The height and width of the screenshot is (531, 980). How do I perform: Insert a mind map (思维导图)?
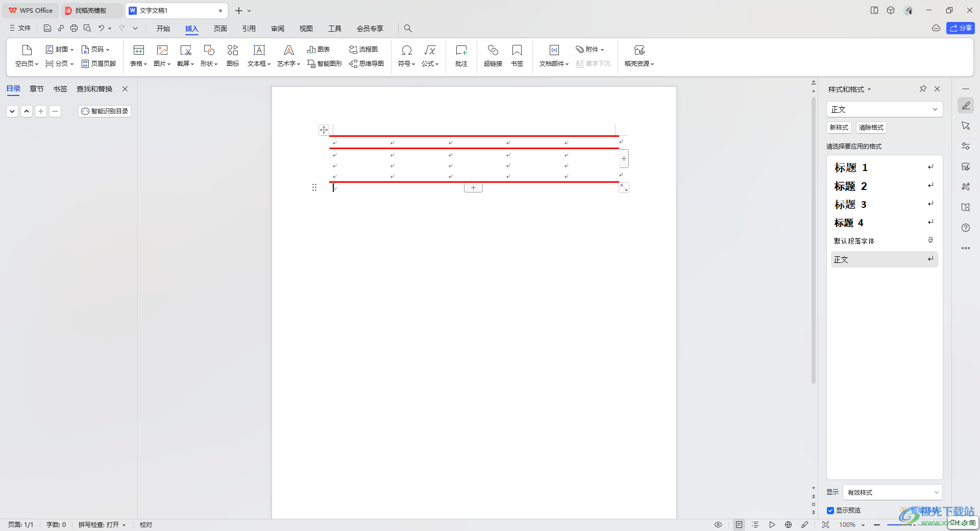coord(366,64)
